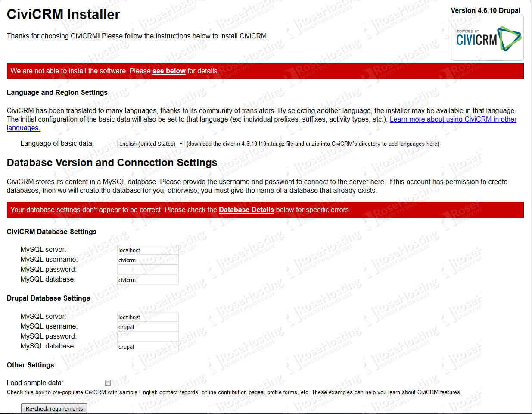
Task: Click the 'Version 4.6.10 Drupal' text
Action: point(485,10)
